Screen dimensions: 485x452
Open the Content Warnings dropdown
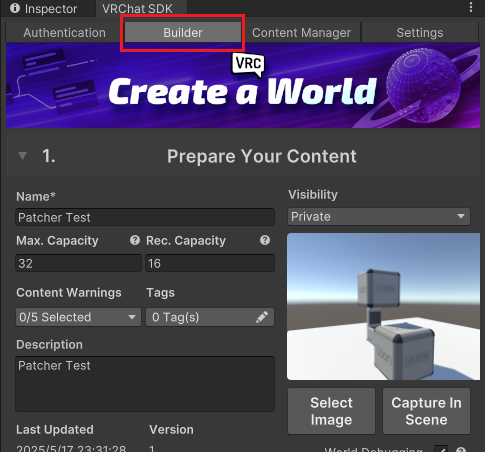pos(78,317)
